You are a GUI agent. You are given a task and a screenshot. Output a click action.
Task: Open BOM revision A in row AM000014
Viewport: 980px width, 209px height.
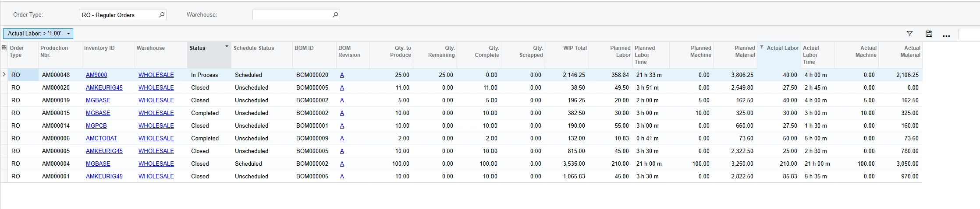tap(342, 125)
